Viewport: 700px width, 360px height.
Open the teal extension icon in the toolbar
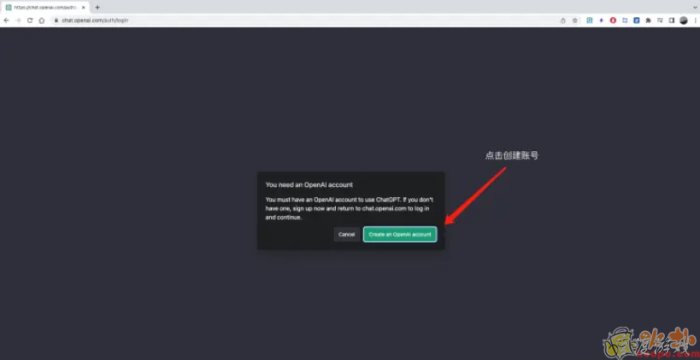tap(589, 21)
